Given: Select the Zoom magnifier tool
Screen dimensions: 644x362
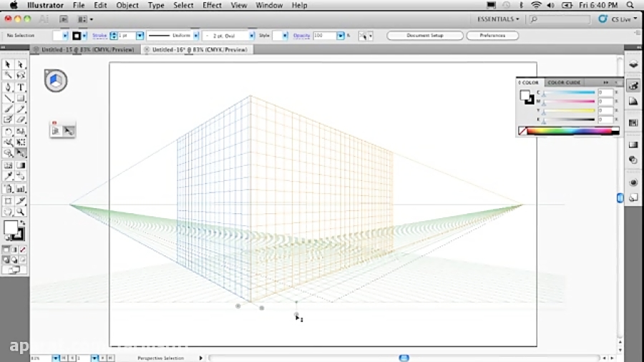Looking at the screenshot, I should 21,212.
